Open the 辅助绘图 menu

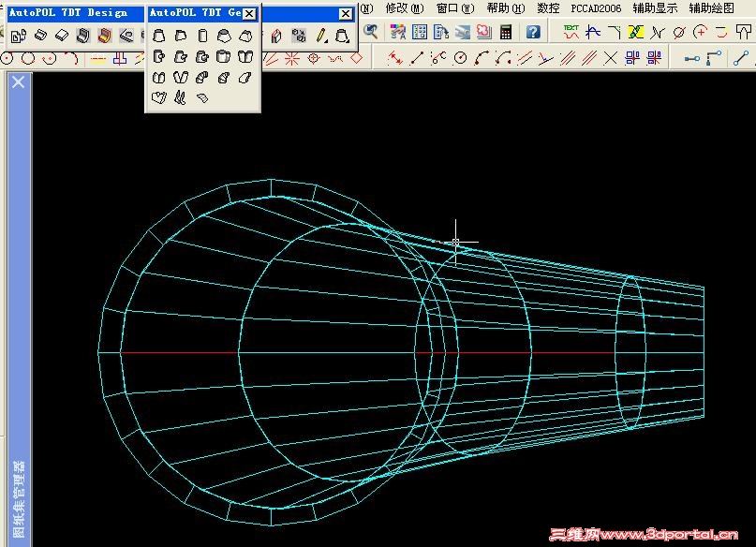tap(712, 8)
